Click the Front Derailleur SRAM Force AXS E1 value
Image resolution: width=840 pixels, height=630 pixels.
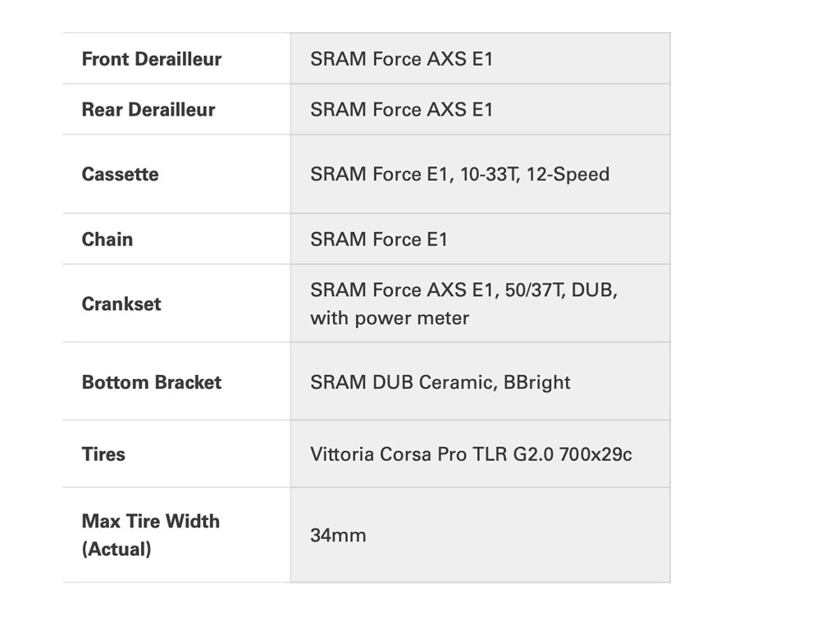pos(401,59)
